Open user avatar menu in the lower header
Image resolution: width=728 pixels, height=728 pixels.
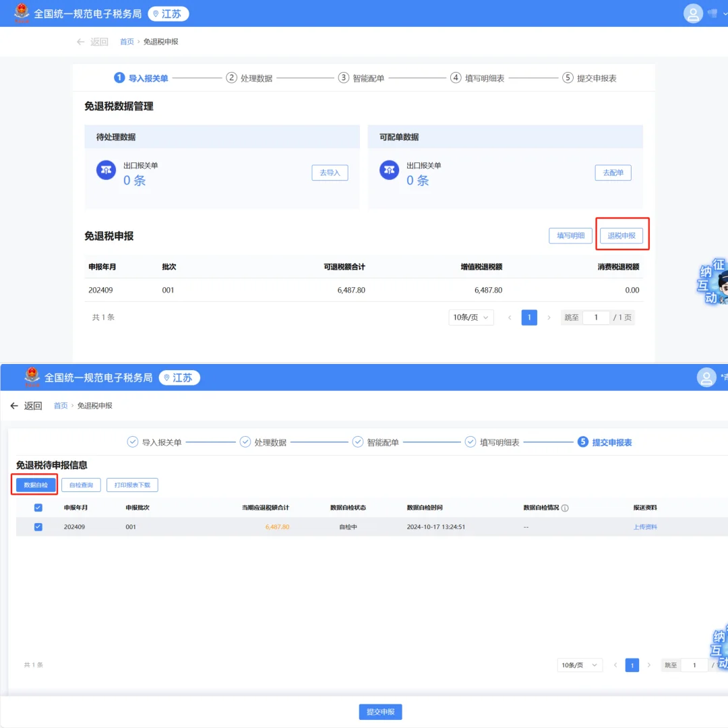pos(706,377)
